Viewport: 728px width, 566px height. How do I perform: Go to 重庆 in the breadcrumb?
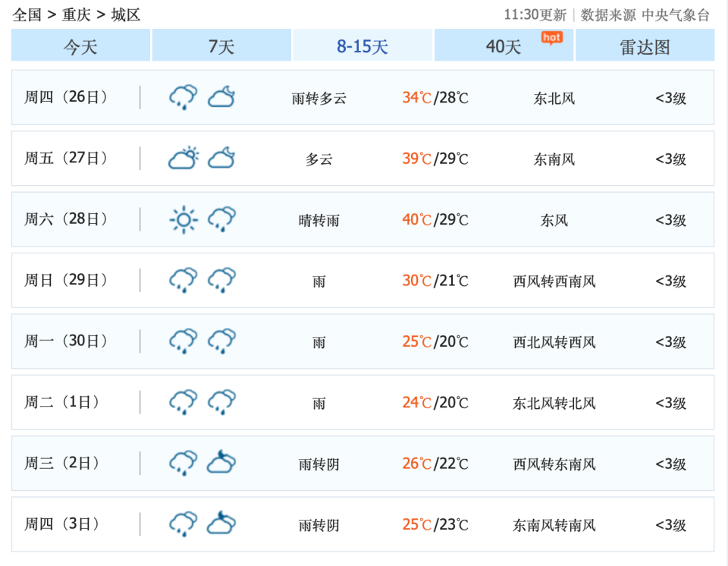pos(77,15)
